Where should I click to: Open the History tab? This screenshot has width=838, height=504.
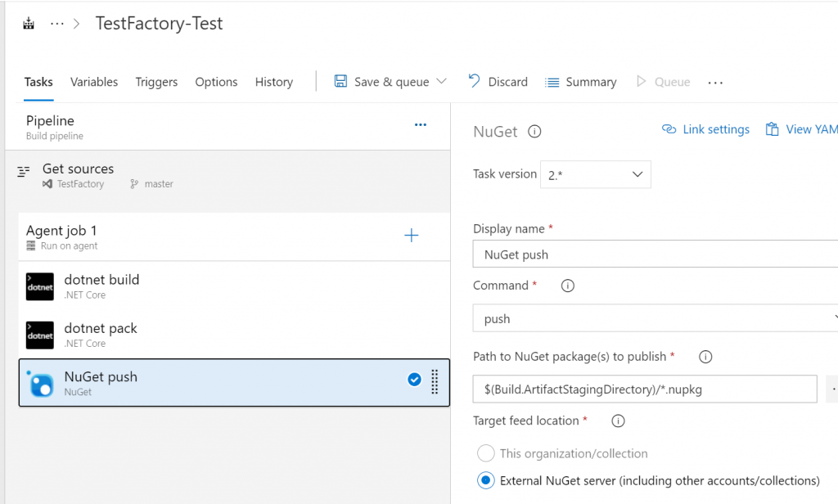pyautogui.click(x=273, y=82)
